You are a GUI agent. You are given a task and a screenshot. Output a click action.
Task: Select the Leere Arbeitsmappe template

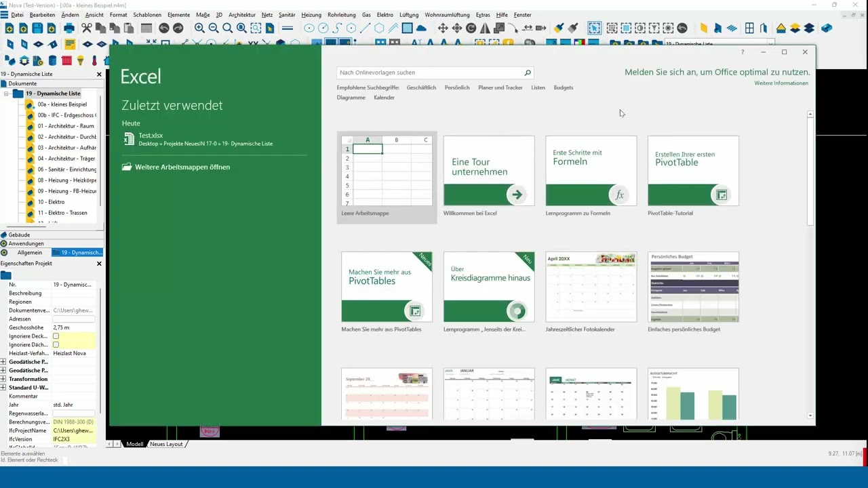(387, 177)
